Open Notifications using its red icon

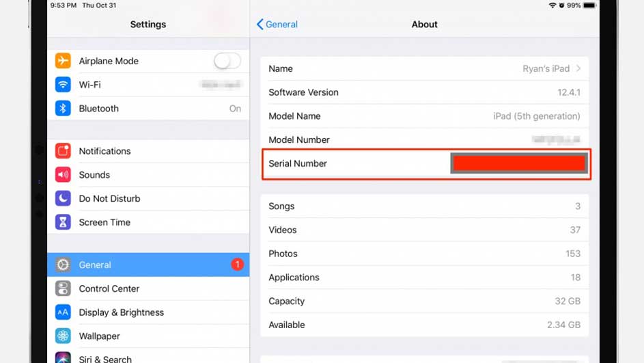[63, 151]
